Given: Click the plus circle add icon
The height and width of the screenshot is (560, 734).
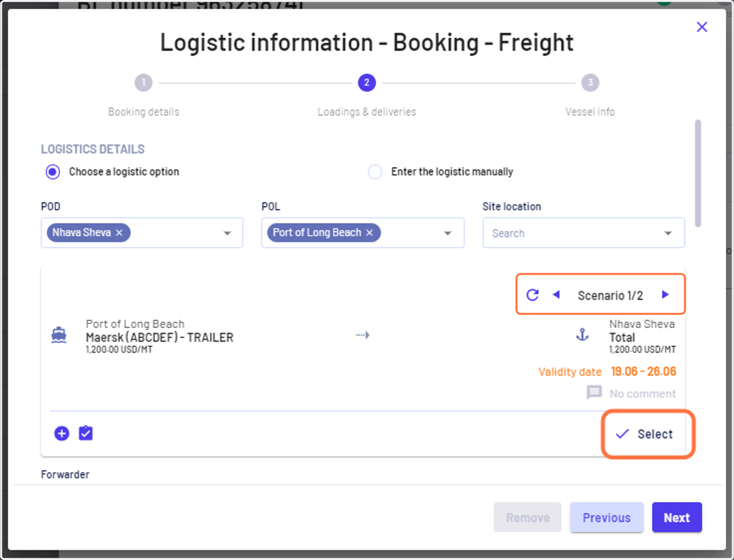Looking at the screenshot, I should click(x=62, y=433).
